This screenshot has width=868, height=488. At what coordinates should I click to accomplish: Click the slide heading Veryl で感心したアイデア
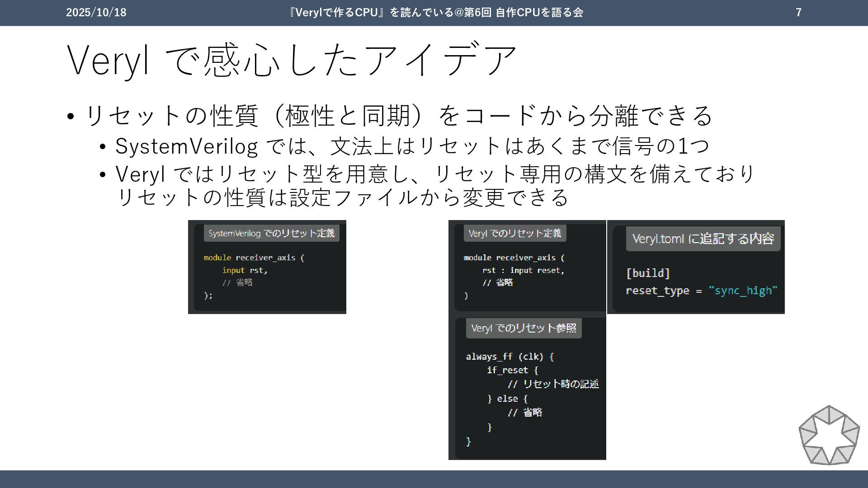point(292,60)
